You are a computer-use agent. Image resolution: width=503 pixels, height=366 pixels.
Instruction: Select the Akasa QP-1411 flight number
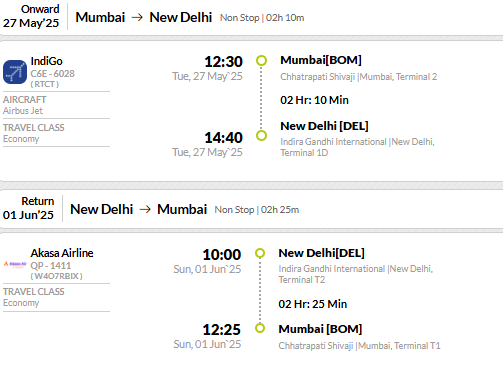tap(51, 266)
